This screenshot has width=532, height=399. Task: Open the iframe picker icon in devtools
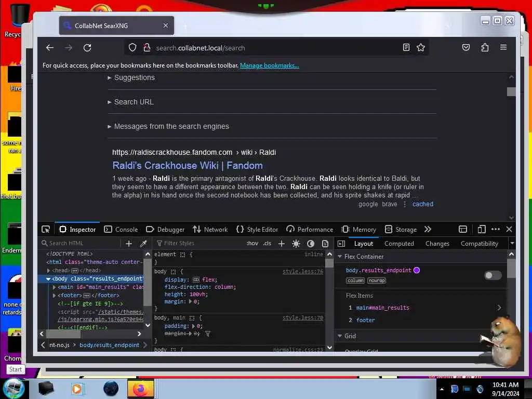463,229
